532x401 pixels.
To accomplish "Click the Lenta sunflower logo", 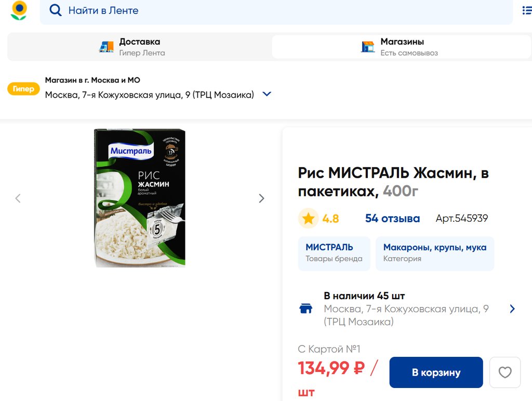I will [19, 10].
